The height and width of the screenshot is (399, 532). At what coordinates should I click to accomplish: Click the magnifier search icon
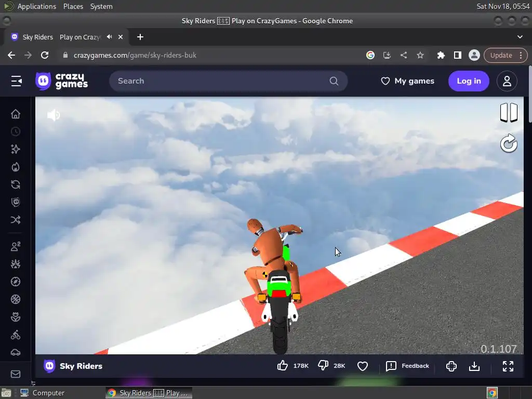334,81
